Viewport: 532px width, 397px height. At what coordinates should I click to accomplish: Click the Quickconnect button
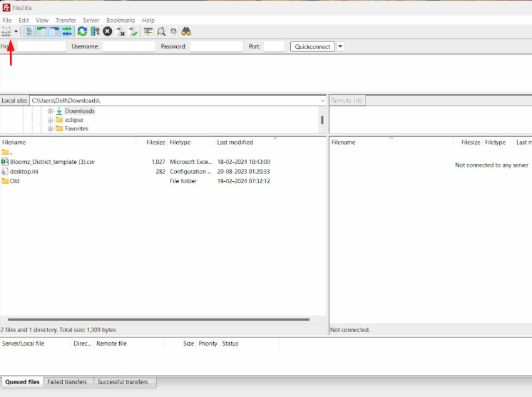coord(312,47)
